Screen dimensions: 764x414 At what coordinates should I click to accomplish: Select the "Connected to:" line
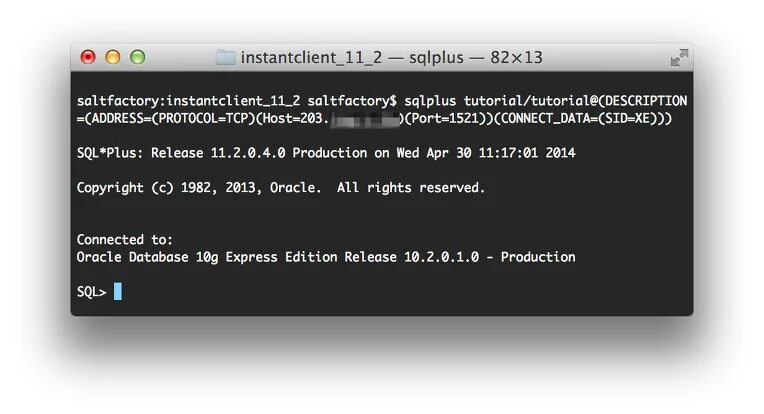coord(125,240)
